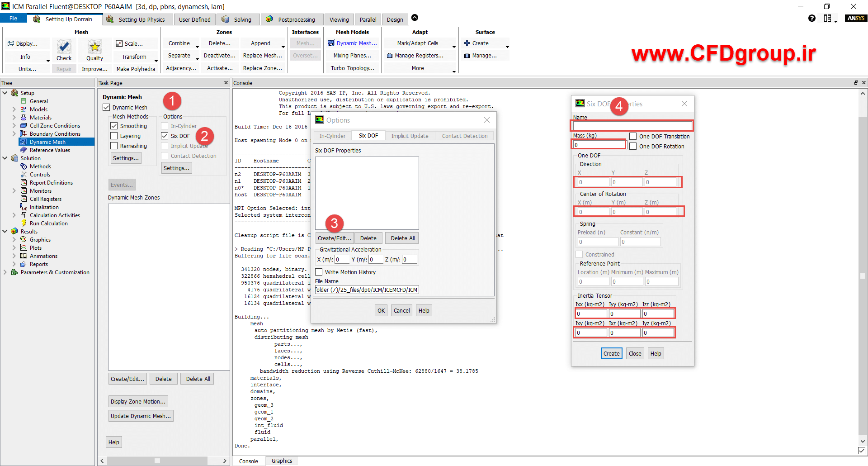Screen dimensions: 868x466
Task: Click the Check mesh icon
Action: 64,47
